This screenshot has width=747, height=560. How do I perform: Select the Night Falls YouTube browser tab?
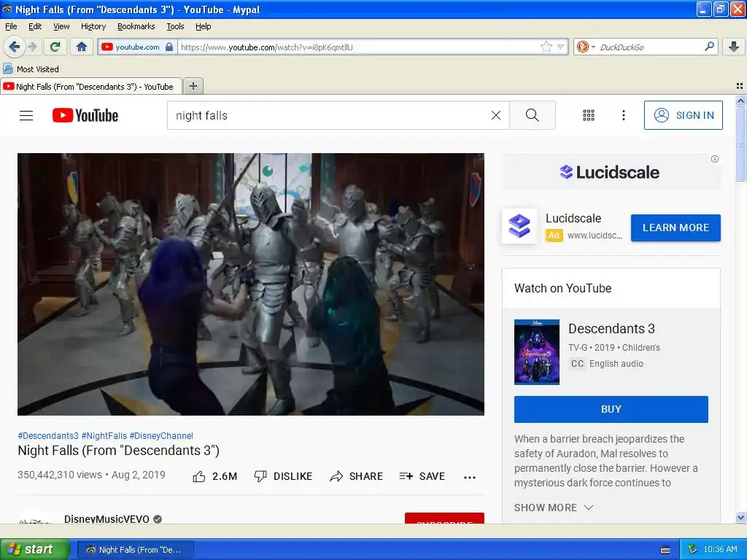point(90,86)
